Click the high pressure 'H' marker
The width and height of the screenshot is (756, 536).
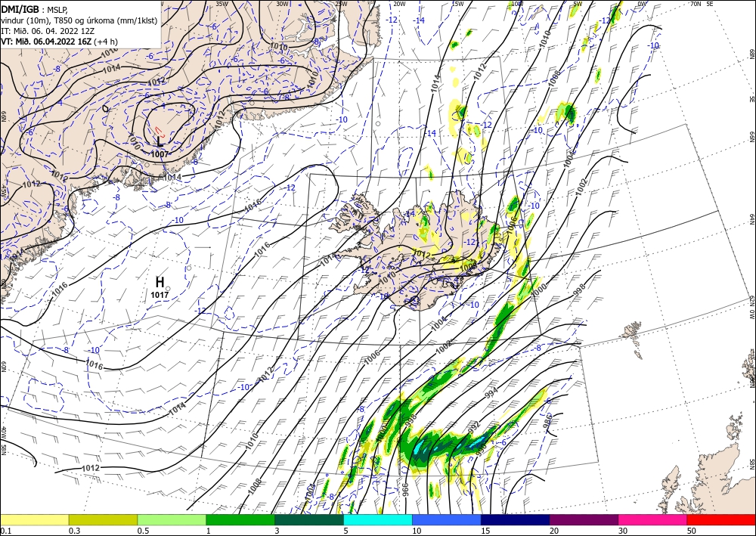pos(160,282)
